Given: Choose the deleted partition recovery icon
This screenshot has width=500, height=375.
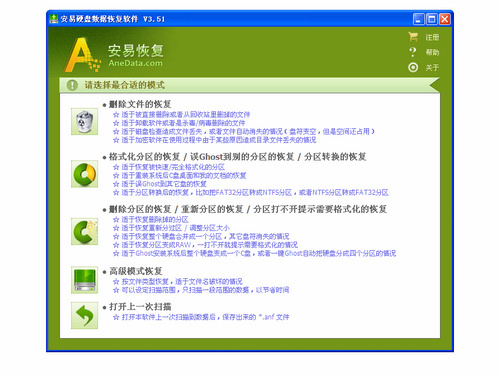Looking at the screenshot, I should tap(84, 232).
